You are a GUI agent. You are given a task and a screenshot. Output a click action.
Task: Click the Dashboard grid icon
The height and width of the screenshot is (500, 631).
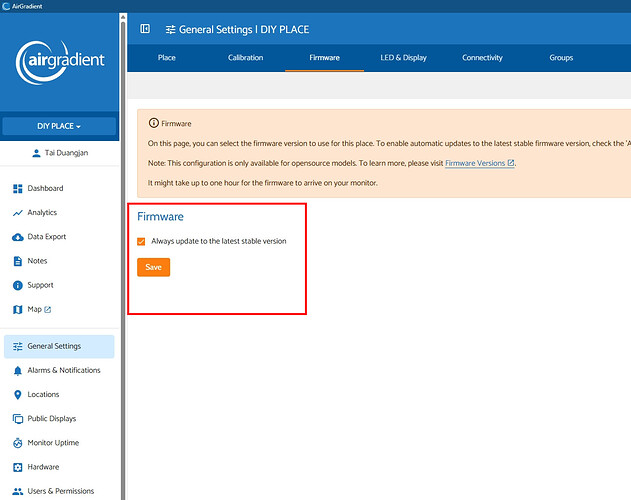(x=18, y=189)
